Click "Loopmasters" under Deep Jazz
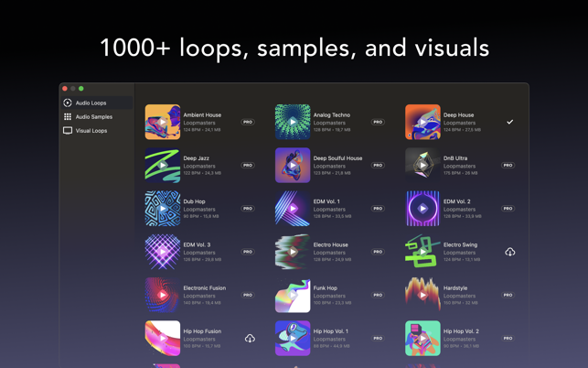Screen dimensions: 588x368 coord(199,166)
